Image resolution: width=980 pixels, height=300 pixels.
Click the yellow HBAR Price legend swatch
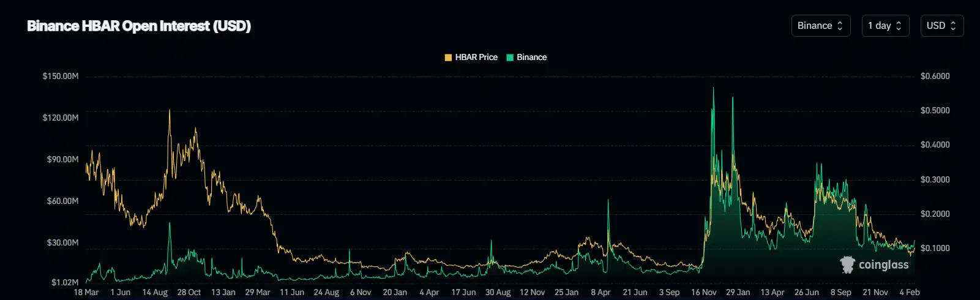448,58
